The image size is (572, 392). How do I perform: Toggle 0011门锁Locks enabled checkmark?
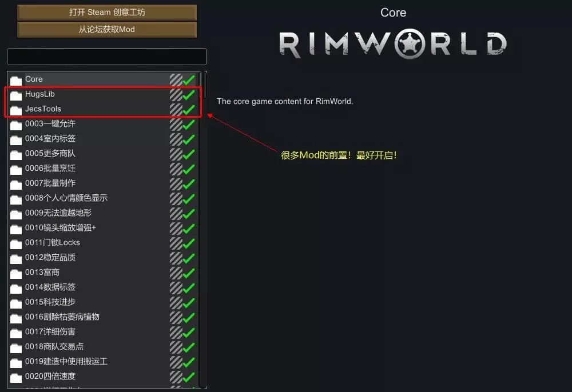[x=189, y=244]
